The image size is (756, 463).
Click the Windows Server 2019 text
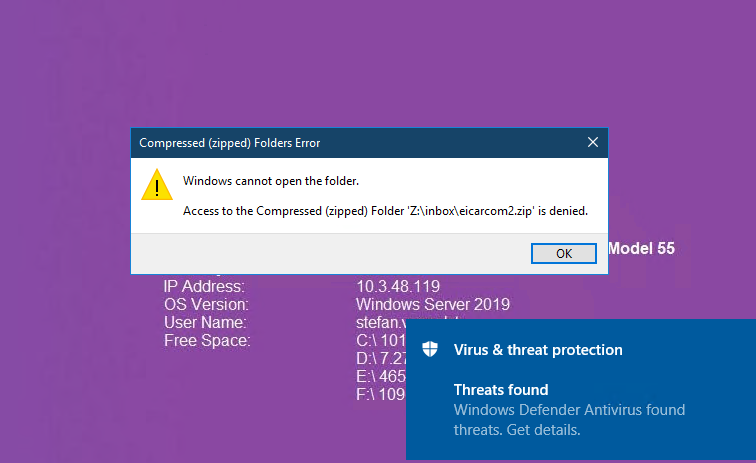coord(433,304)
